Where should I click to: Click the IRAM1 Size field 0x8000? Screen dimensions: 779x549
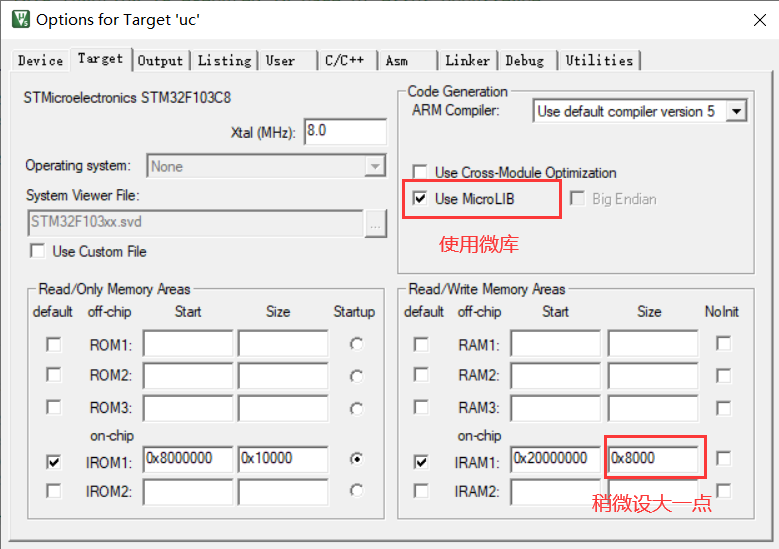point(653,459)
